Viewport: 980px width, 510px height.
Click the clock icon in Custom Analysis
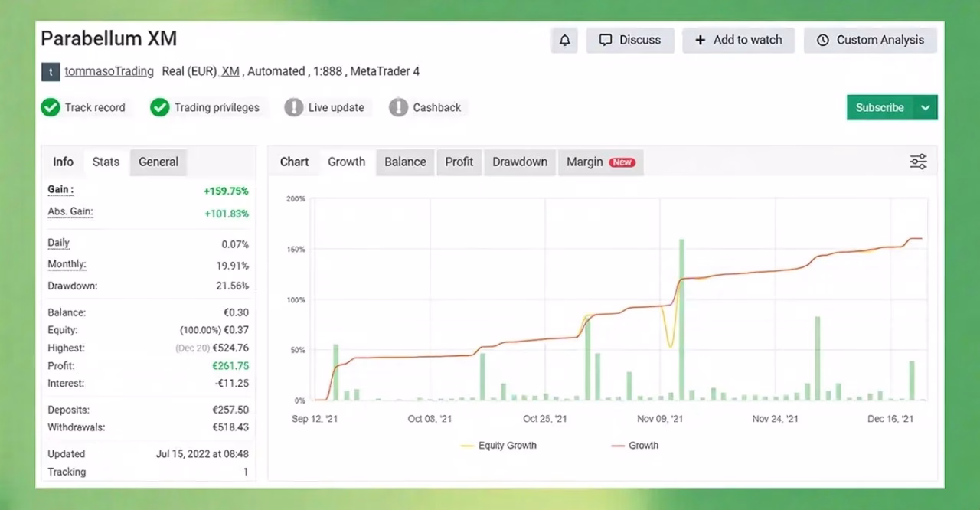[823, 40]
